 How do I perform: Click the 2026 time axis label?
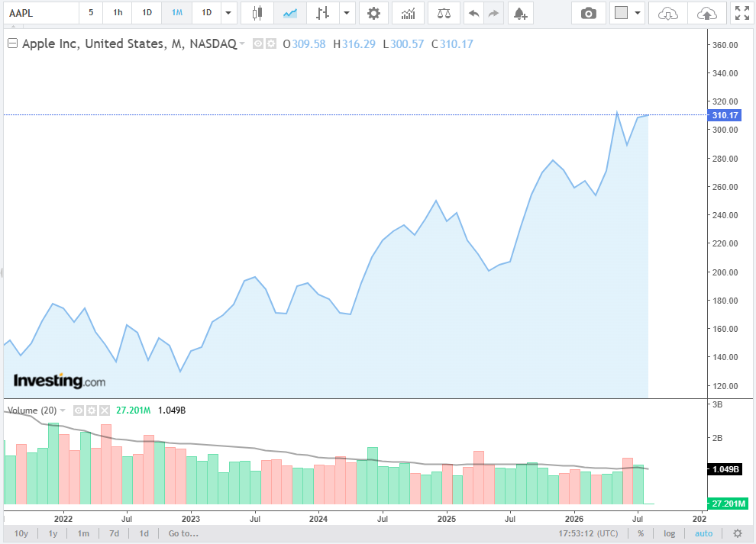pos(573,519)
